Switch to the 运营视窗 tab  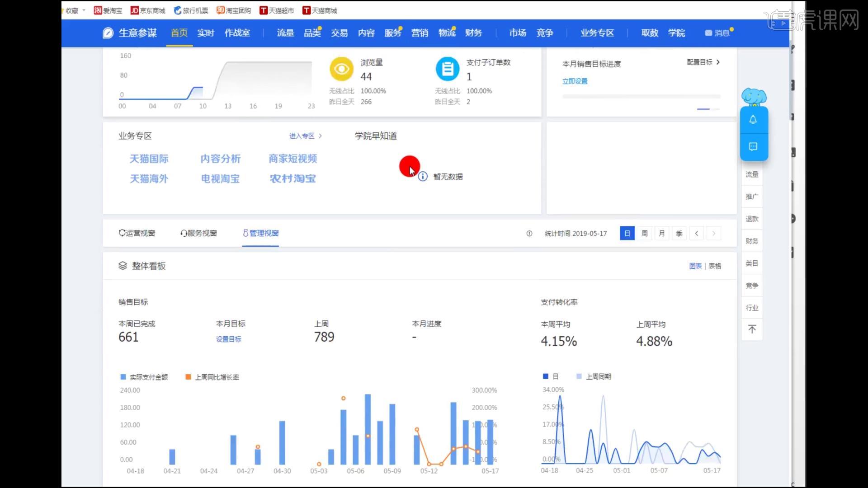(x=137, y=233)
